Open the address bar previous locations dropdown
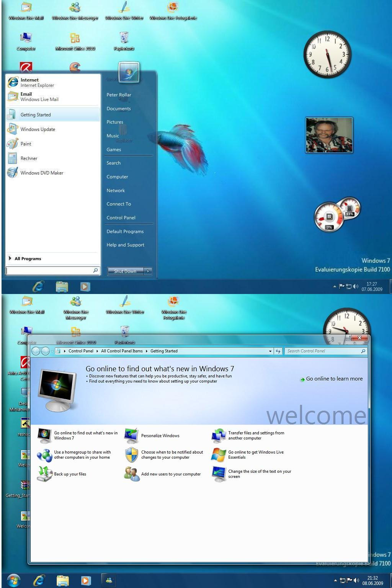The width and height of the screenshot is (392, 588). point(270,351)
